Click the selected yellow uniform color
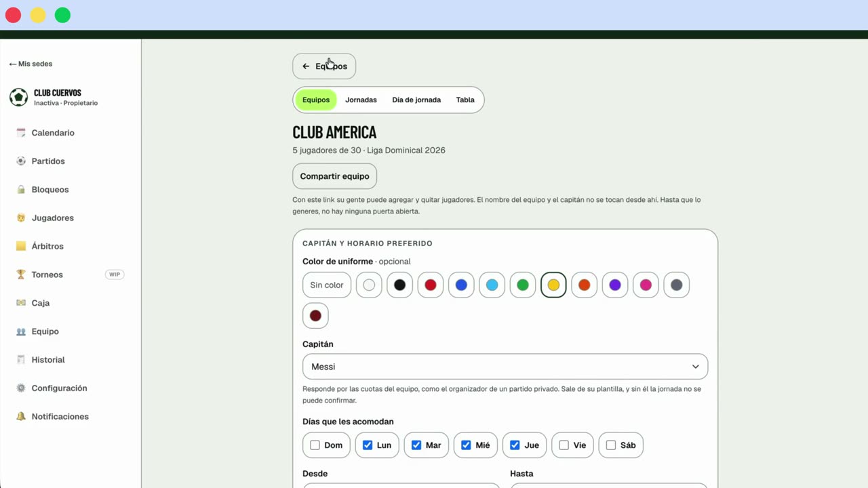This screenshot has height=488, width=868. tap(553, 285)
